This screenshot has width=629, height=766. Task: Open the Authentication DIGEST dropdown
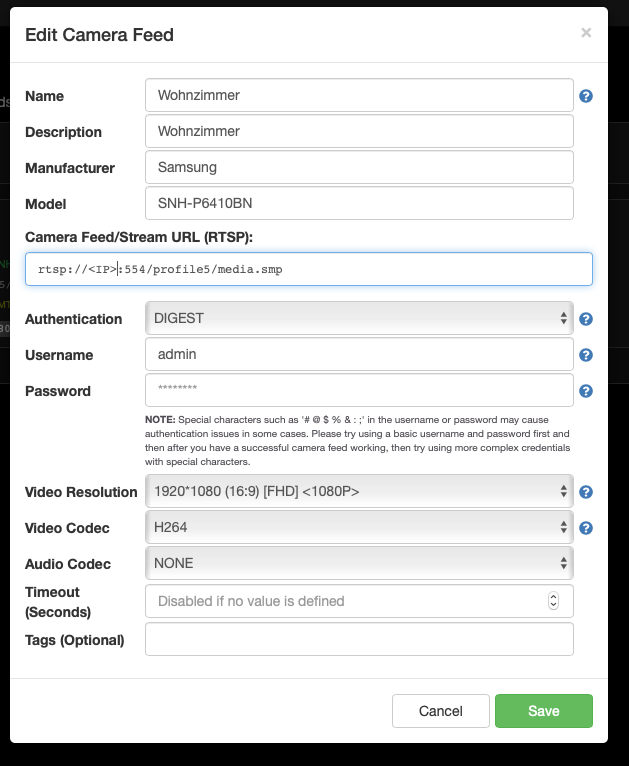pos(359,319)
